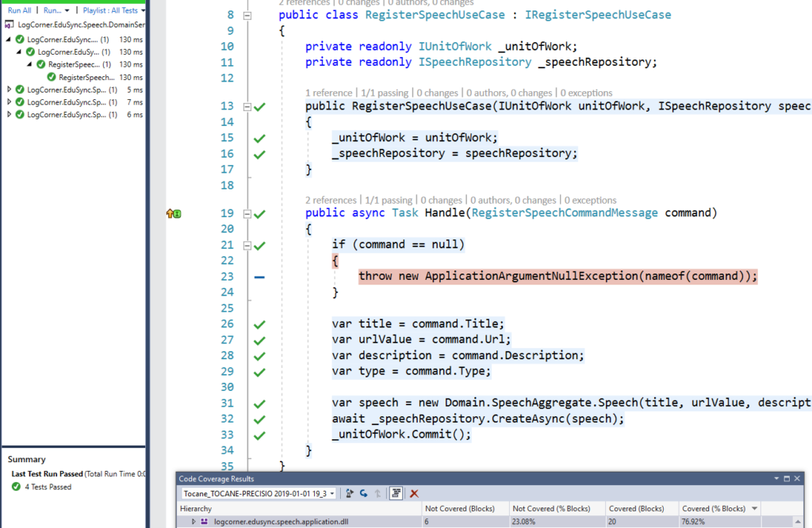This screenshot has width=812, height=528.
Task: Click the yellow margin icon at line 19
Action: pyautogui.click(x=170, y=213)
